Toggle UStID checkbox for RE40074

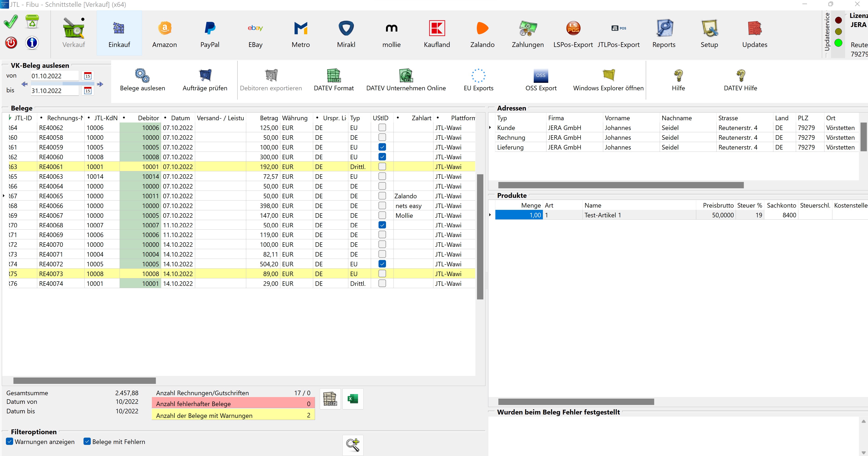point(382,284)
